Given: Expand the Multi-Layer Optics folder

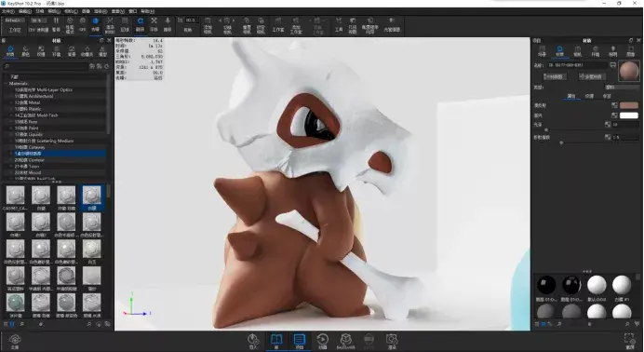Looking at the screenshot, I should (x=11, y=89).
